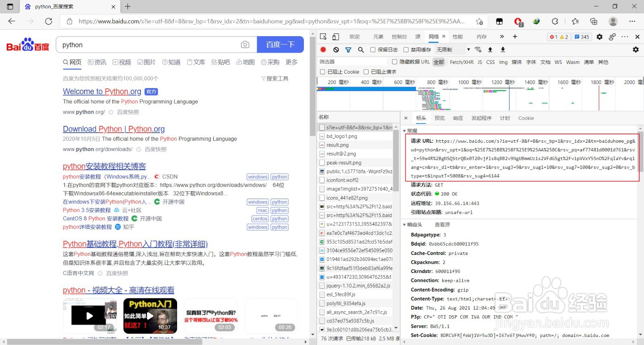Open the user profile avatar

(613, 21)
